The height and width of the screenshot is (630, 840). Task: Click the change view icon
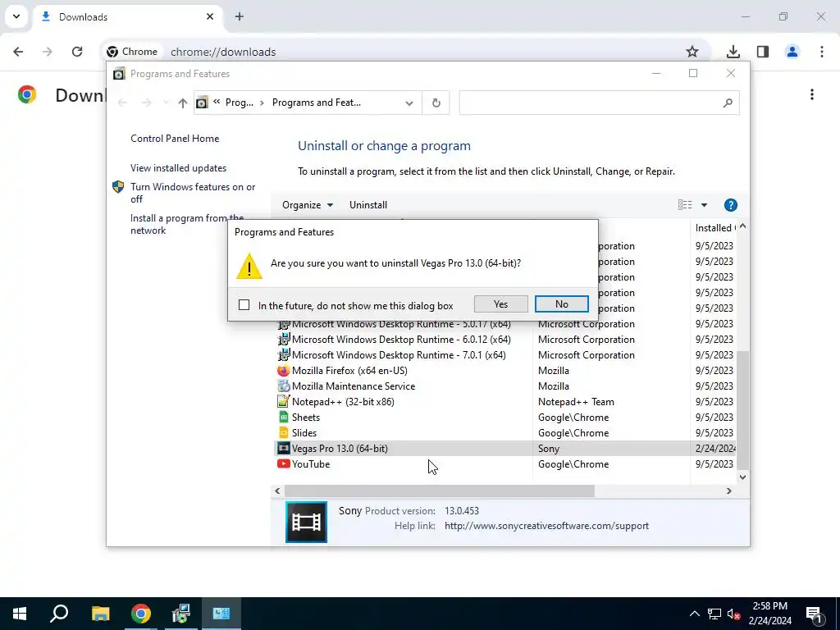[x=685, y=205]
